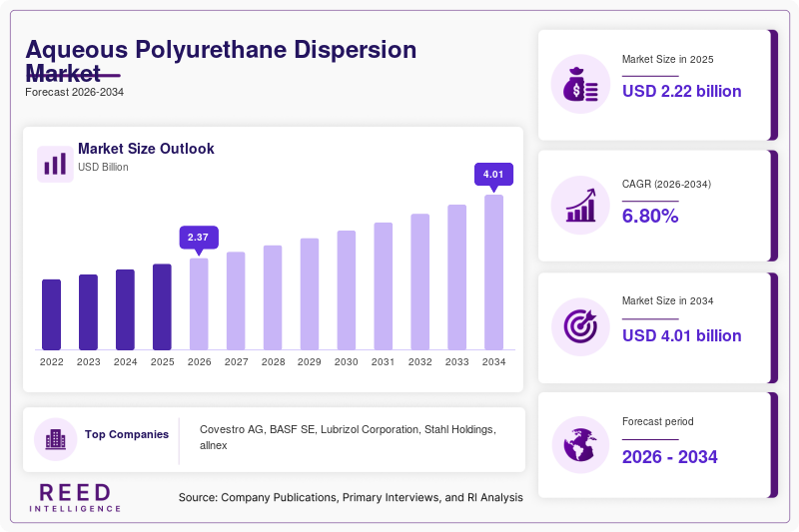Click the 'USD 2.22 billion' value
The width and height of the screenshot is (799, 532).
[x=682, y=92]
